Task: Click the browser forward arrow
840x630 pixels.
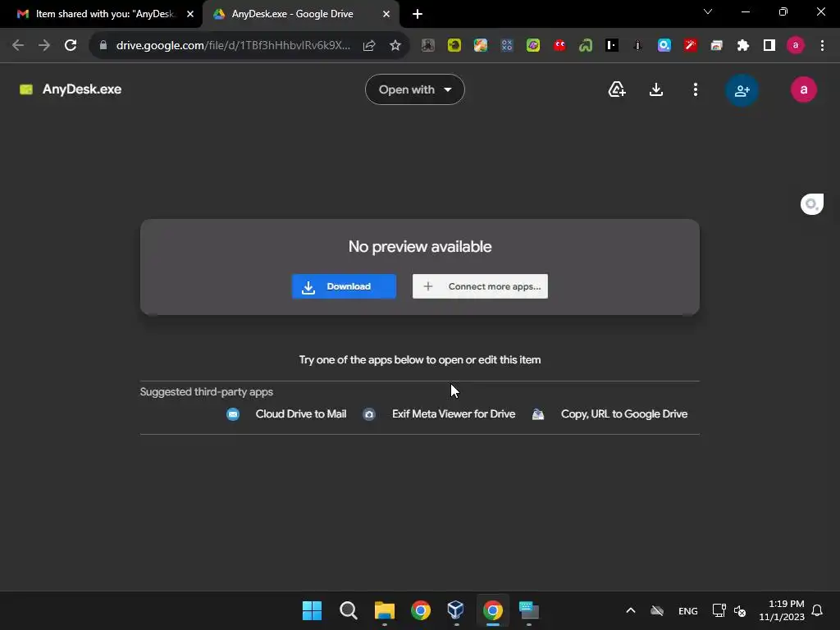Action: point(44,46)
